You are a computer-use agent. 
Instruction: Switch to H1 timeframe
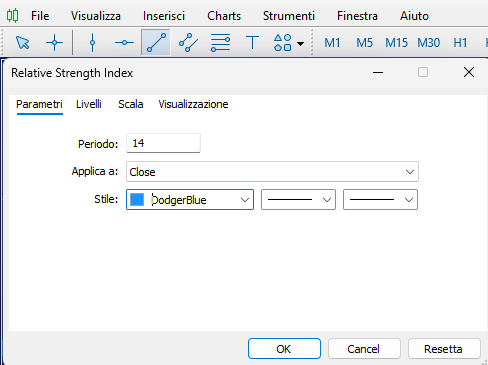[x=460, y=43]
